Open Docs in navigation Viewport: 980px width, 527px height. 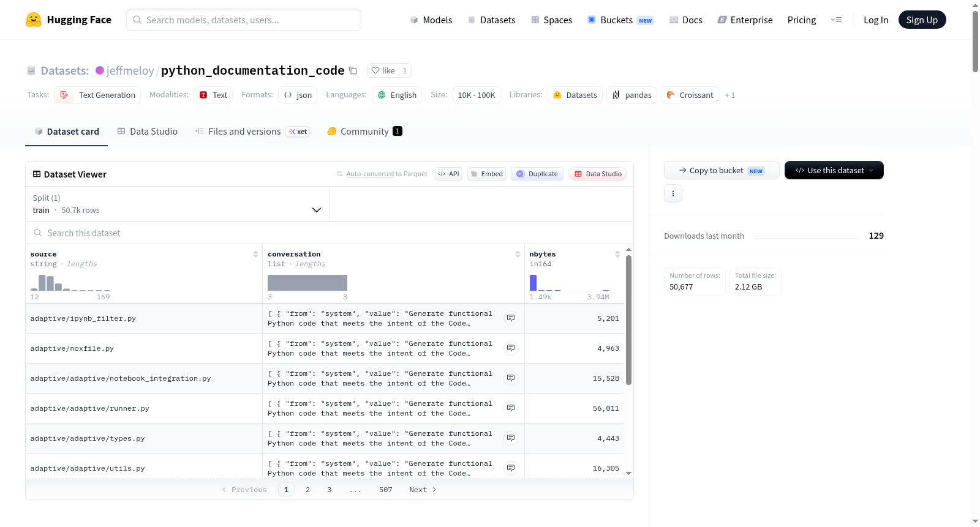[x=686, y=20]
